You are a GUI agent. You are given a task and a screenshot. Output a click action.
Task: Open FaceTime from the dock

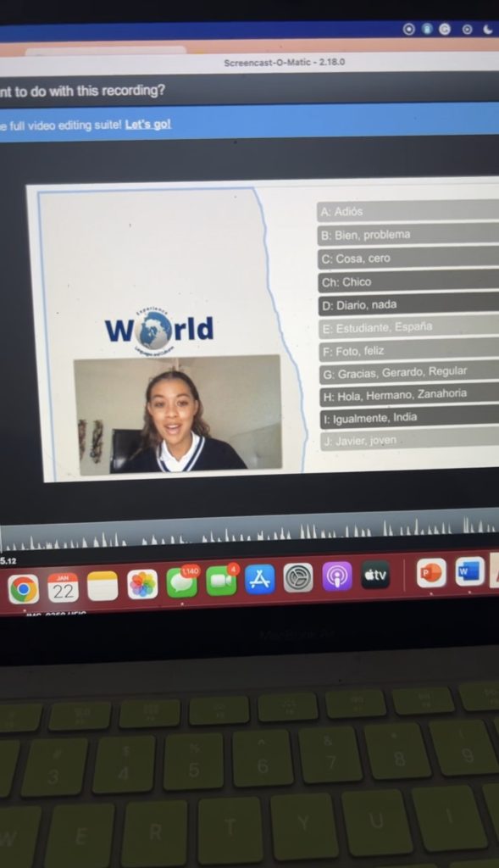tap(221, 580)
